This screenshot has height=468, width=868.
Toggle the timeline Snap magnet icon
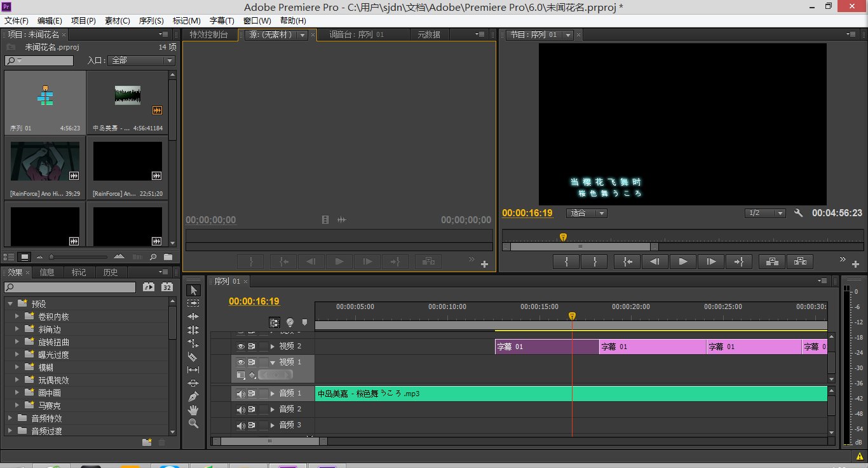[x=275, y=323]
